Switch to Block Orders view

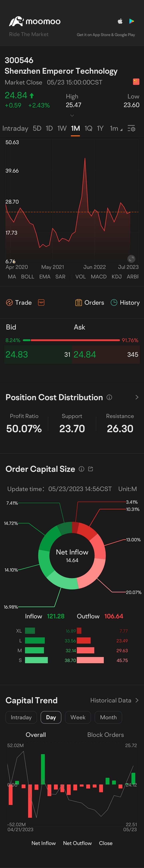(x=105, y=735)
